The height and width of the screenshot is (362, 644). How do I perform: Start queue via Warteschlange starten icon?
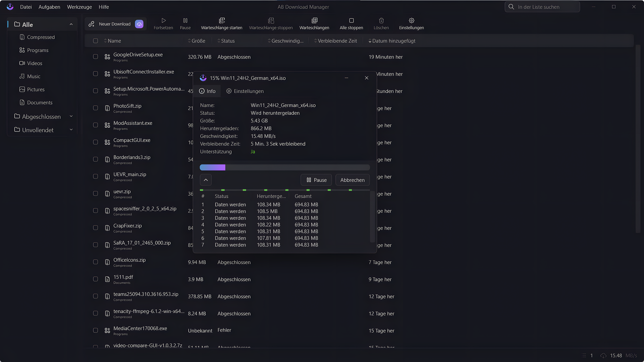click(x=222, y=20)
